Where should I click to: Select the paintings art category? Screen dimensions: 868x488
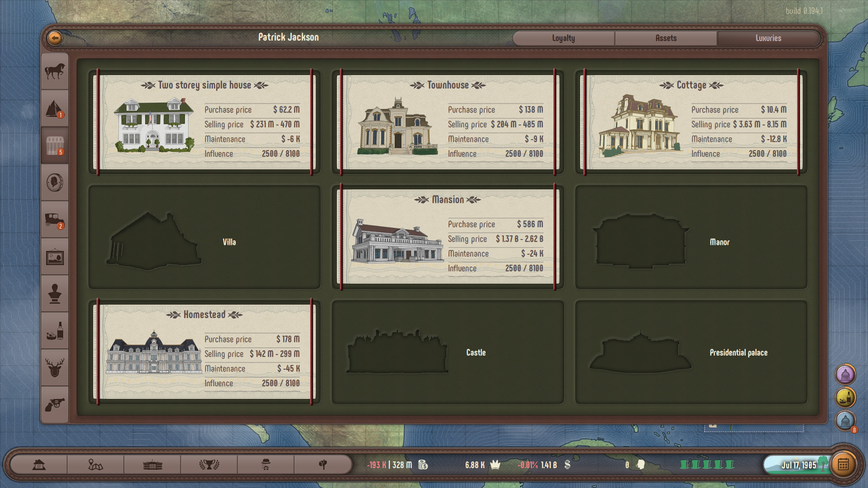point(55,257)
